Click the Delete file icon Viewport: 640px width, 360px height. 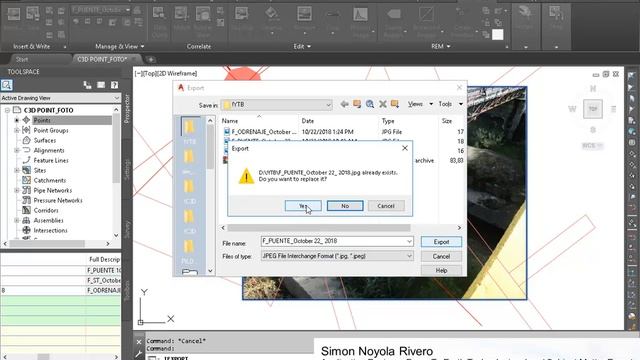pyautogui.click(x=382, y=104)
